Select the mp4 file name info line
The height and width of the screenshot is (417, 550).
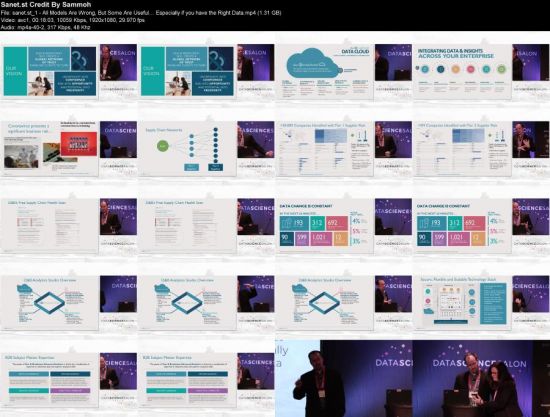[x=141, y=13]
